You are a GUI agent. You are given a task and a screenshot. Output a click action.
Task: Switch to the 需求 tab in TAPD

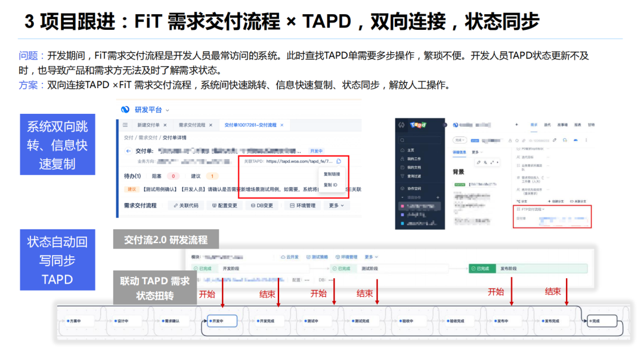coord(534,125)
